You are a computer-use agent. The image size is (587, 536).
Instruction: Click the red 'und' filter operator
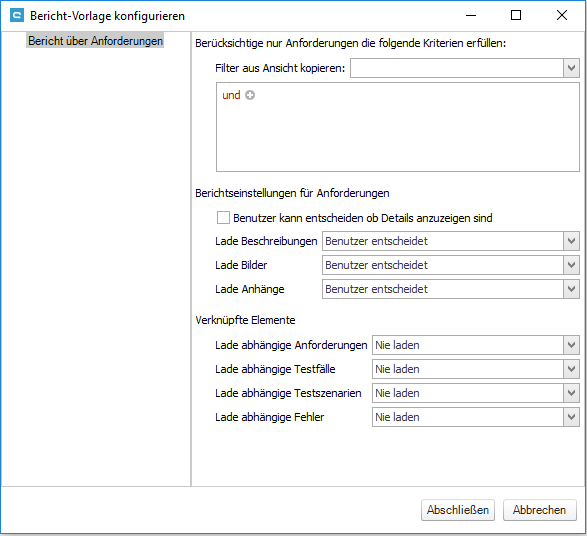pyautogui.click(x=231, y=95)
